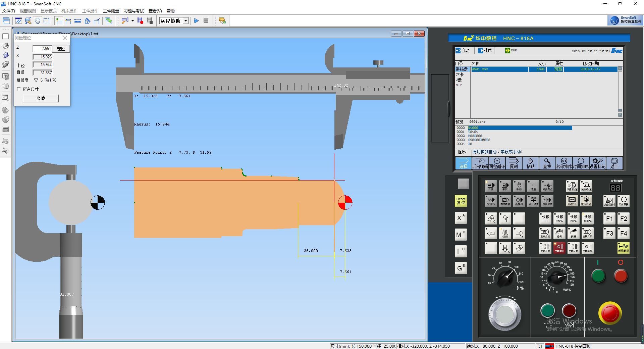Image resolution: width=644 pixels, height=349 pixels.
Task: Expand the arrow next to the record tool icon
Action: pos(132,21)
